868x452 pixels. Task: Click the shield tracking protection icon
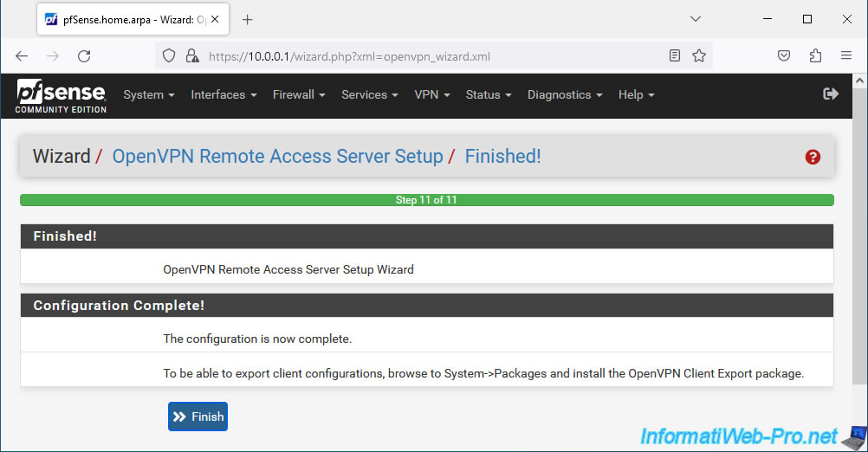pyautogui.click(x=169, y=56)
